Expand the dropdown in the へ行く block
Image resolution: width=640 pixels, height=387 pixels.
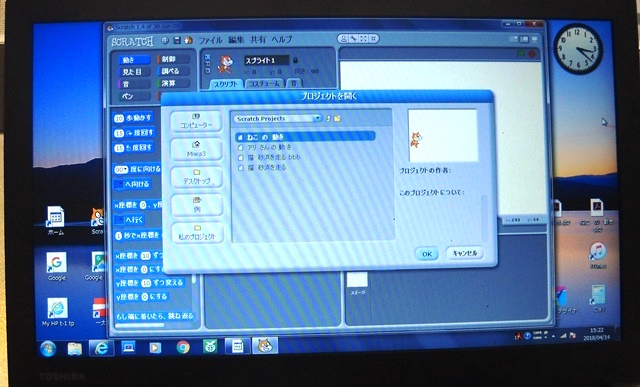pos(119,220)
